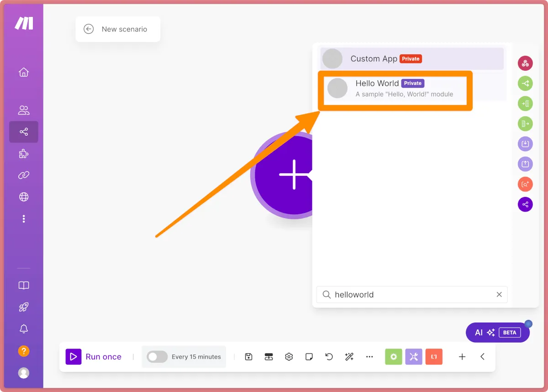Open the Resource hub book icon
This screenshot has width=548, height=392.
(24, 286)
